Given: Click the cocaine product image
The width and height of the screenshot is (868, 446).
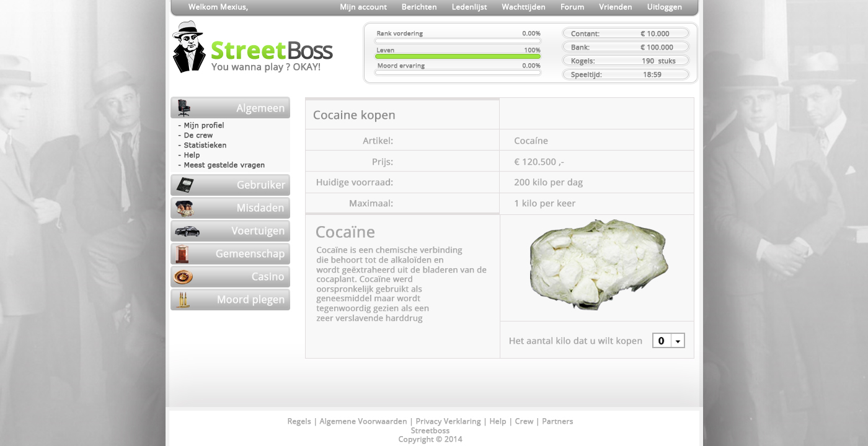Looking at the screenshot, I should point(598,265).
